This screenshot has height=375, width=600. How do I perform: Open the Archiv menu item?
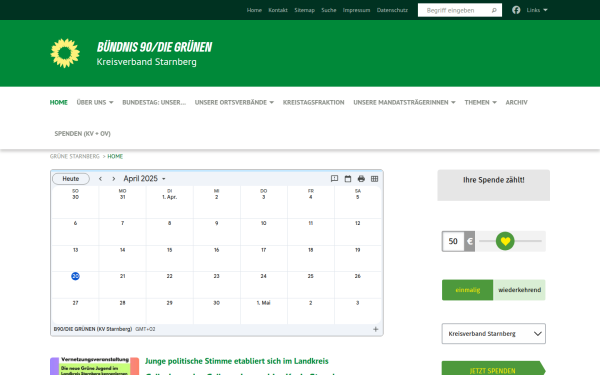[516, 102]
